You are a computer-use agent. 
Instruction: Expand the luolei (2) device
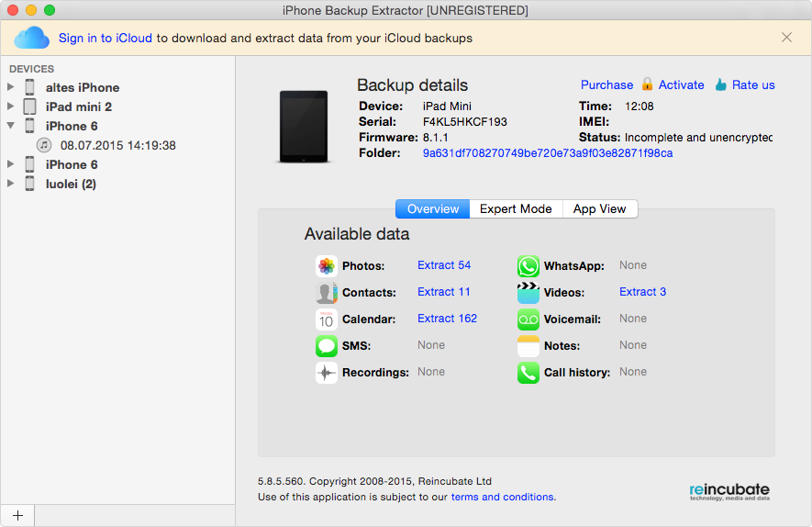tap(10, 184)
